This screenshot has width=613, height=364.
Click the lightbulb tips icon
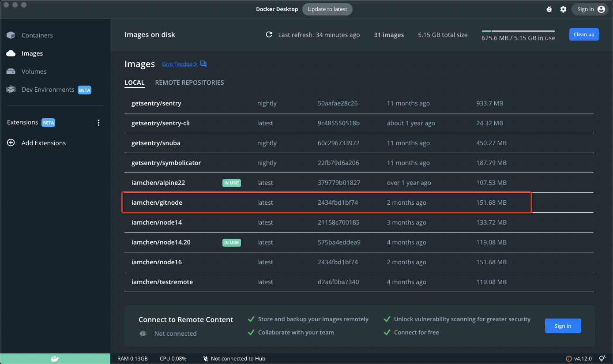602,359
